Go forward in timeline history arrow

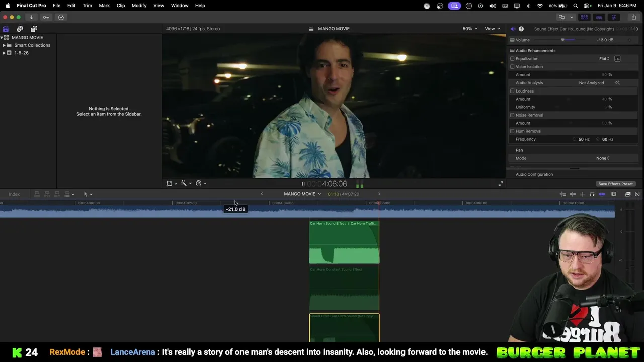coord(379,194)
